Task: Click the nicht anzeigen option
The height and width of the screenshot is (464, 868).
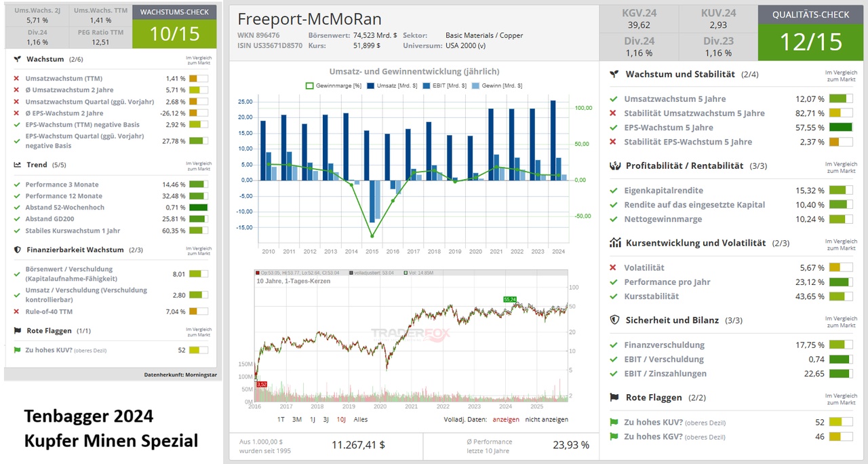Action: 547,419
